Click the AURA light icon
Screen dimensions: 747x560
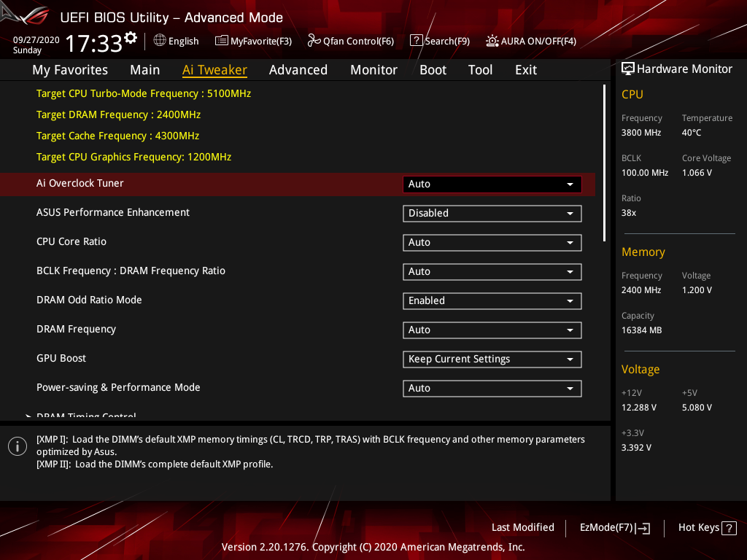[x=492, y=41]
